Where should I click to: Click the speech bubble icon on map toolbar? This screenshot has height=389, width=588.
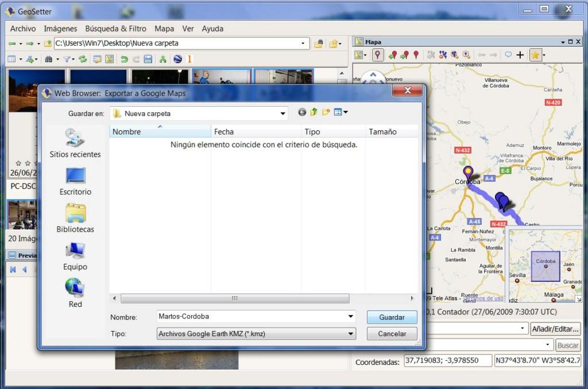click(508, 55)
